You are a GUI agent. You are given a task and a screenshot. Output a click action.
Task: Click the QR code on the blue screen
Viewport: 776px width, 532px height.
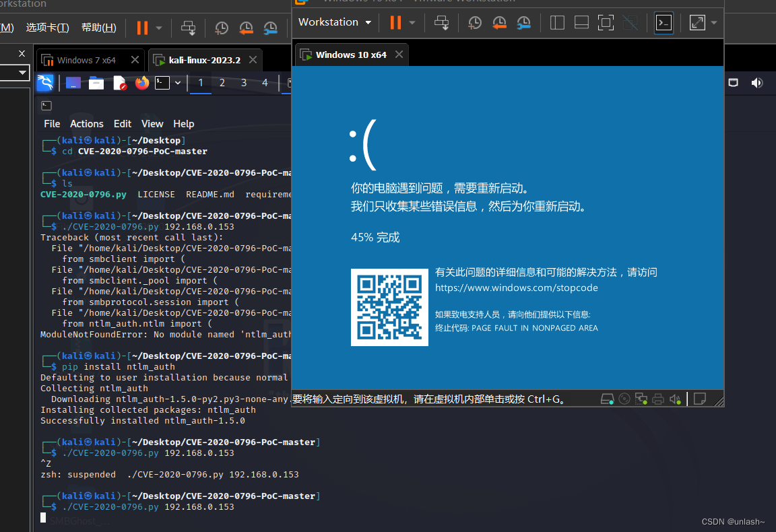[389, 307]
